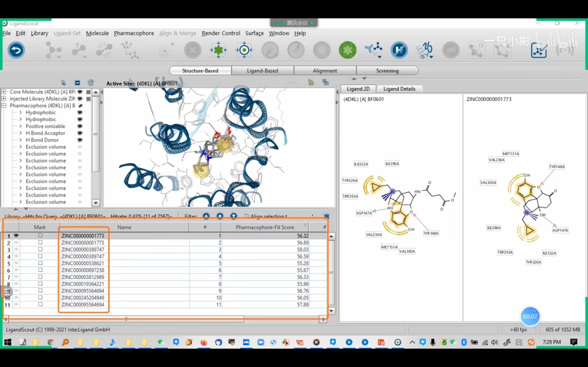This screenshot has height=367, width=588.
Task: Click the center-on-ligand green arrows icon
Action: coord(218,50)
